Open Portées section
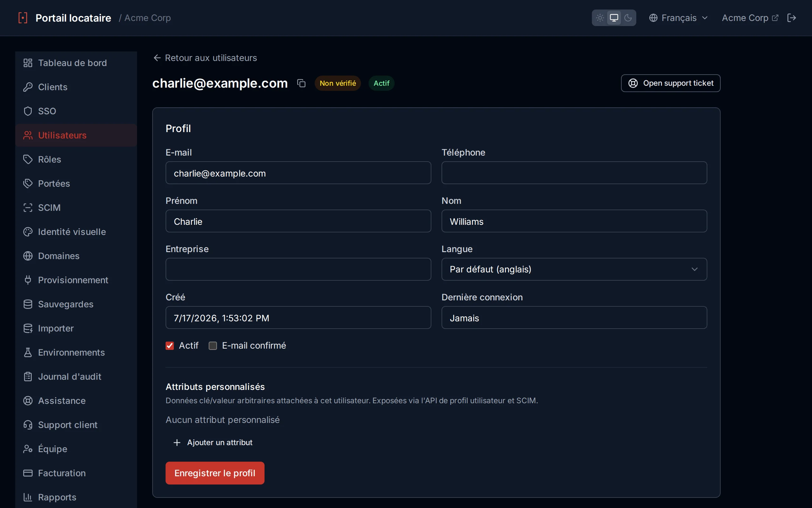This screenshot has width=812, height=508. [x=76, y=184]
